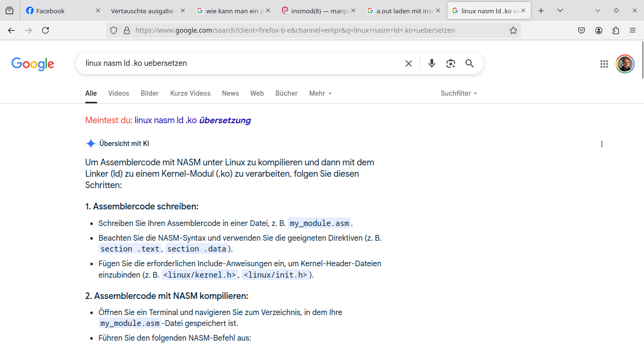Open Google Lens image search
The height and width of the screenshot is (343, 644).
(450, 63)
